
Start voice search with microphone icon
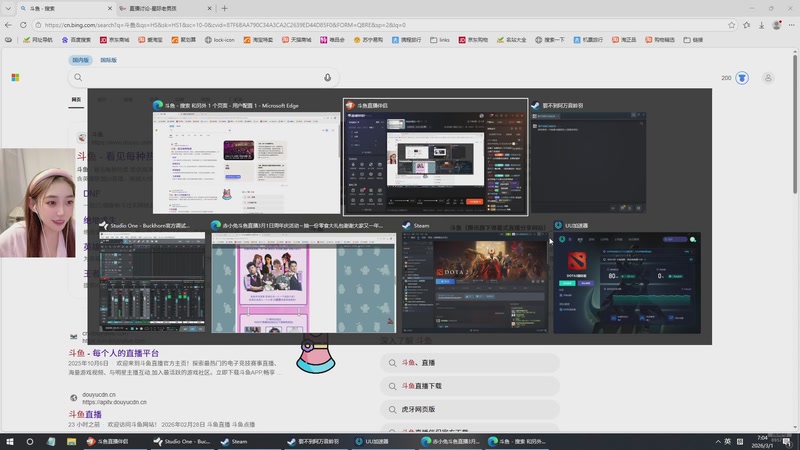(x=328, y=78)
